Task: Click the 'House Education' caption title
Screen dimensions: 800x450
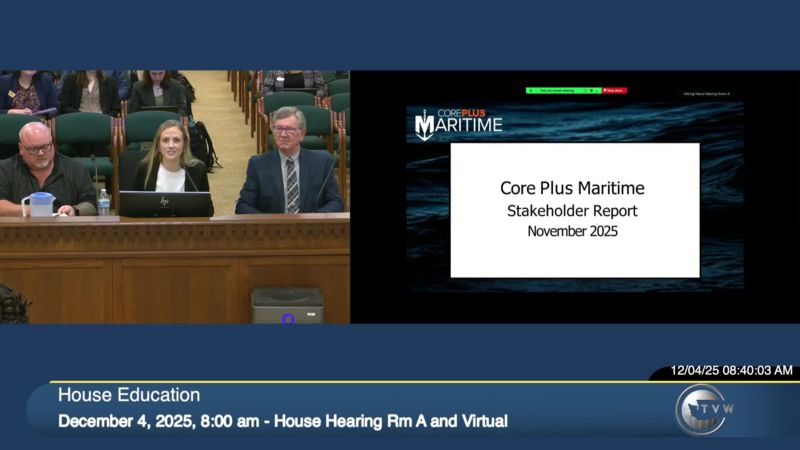Action: [129, 395]
